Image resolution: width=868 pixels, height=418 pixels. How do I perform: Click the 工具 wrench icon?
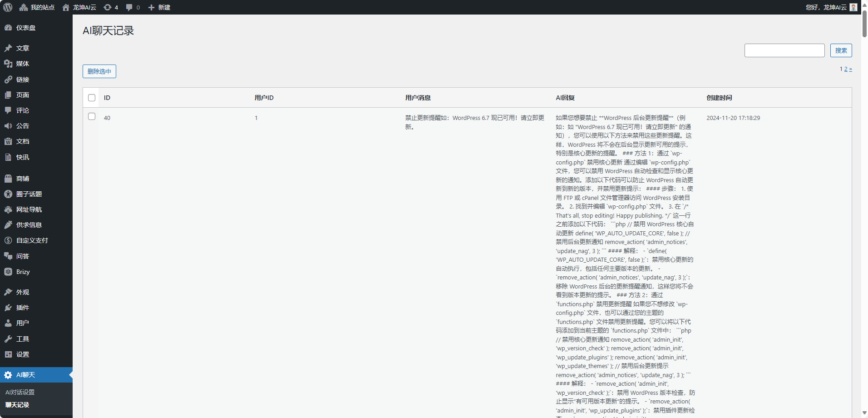(8, 339)
